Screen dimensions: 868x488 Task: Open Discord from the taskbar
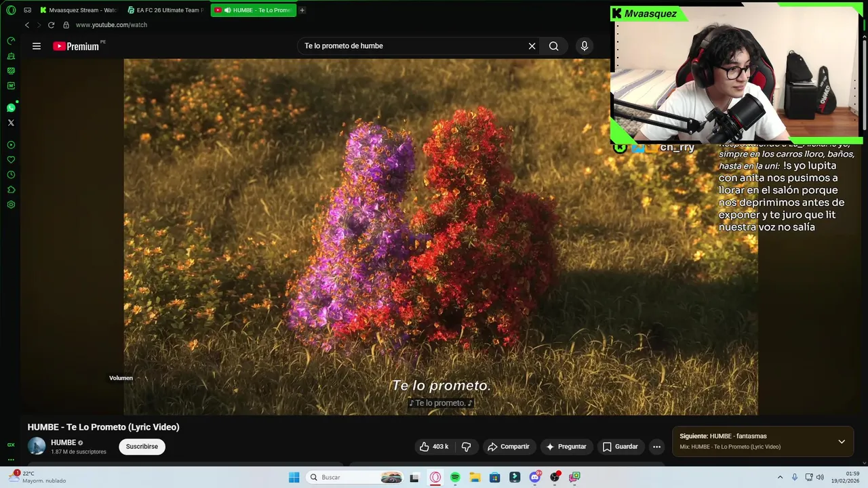click(x=535, y=477)
